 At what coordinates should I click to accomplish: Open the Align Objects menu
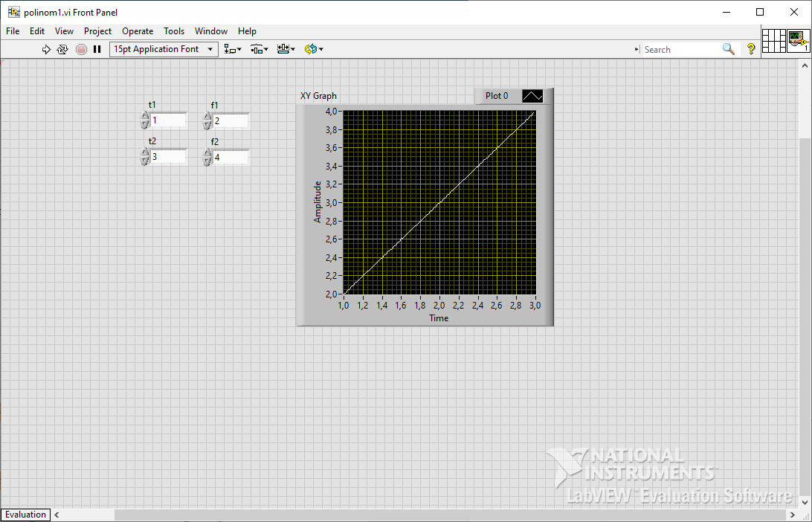click(x=233, y=49)
